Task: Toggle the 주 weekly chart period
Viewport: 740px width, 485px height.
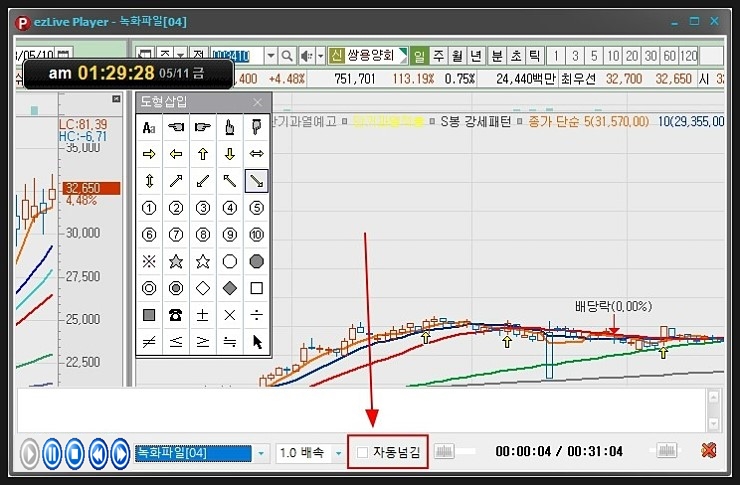Action: 439,56
